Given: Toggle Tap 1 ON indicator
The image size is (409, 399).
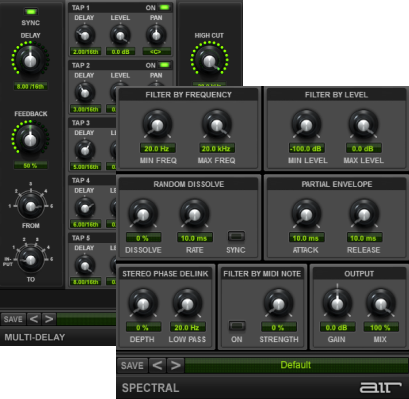Looking at the screenshot, I should click(x=164, y=7).
